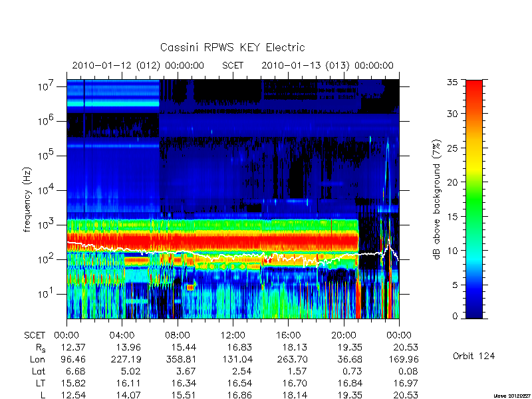Click the color bar value 25
Screen dimensions: 532x399
[452, 148]
